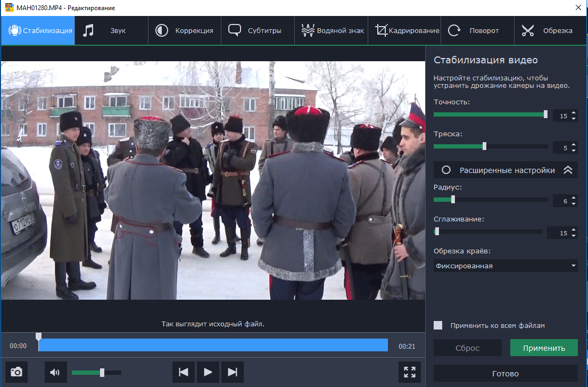Click the timeline playhead marker
588x387 pixels.
pos(38,337)
